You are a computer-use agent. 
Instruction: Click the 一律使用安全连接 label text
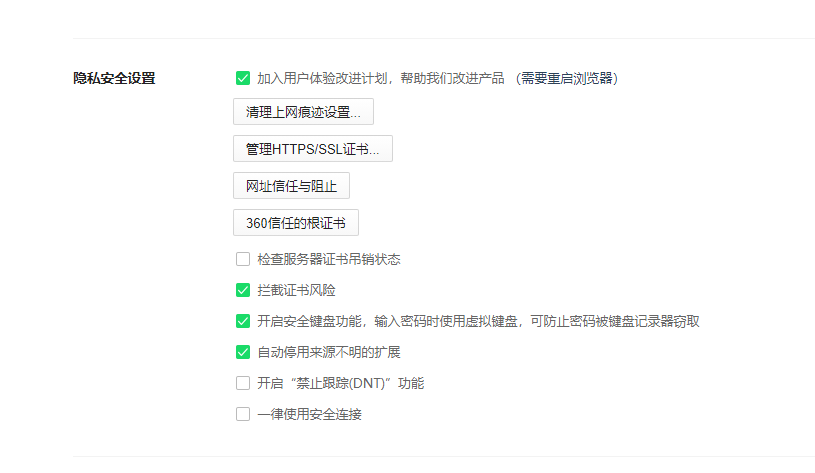[x=309, y=414]
